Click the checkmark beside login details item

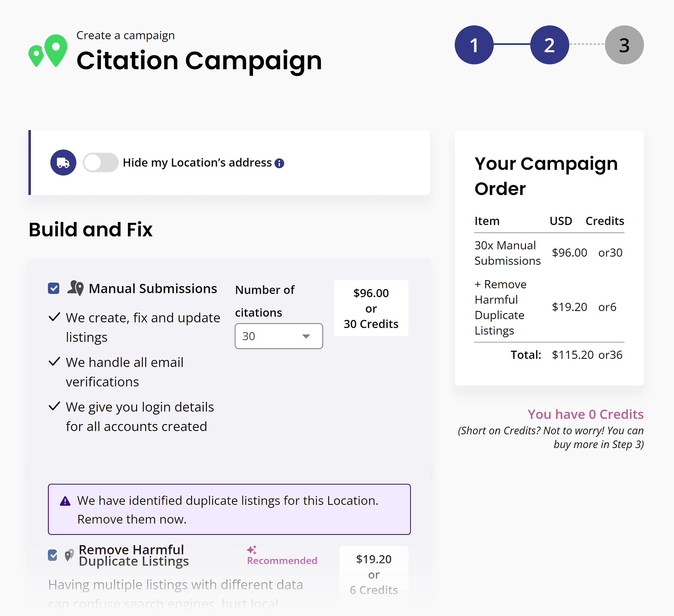[x=54, y=407]
